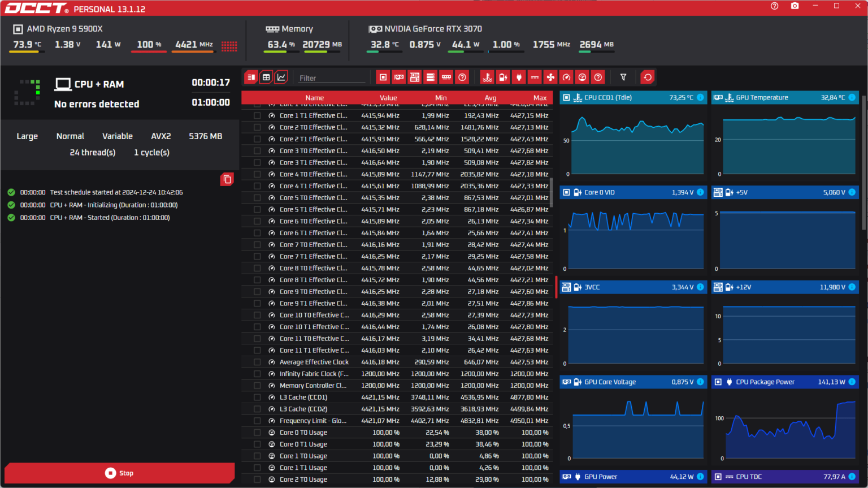Check the L3 Cache (CCD1) checkbox

(257, 397)
